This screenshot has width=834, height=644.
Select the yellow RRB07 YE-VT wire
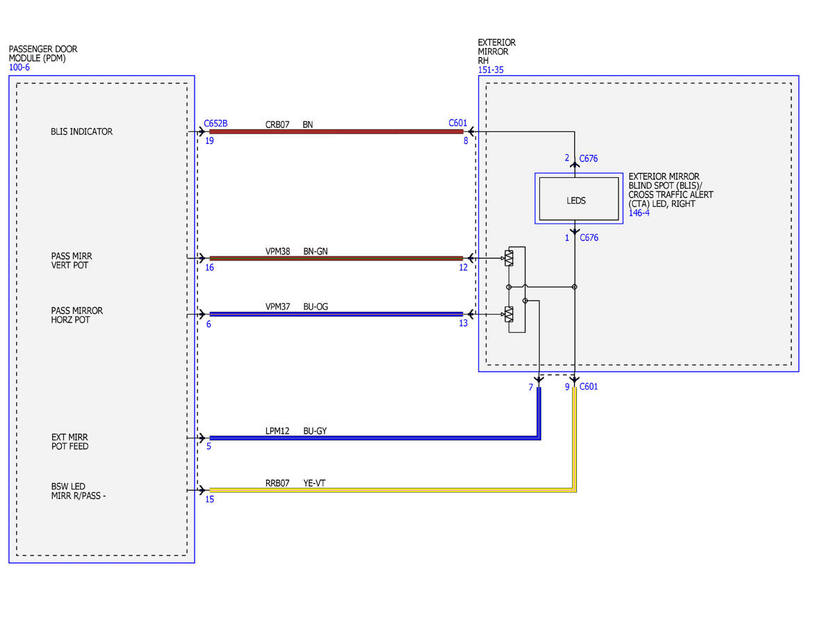point(393,490)
